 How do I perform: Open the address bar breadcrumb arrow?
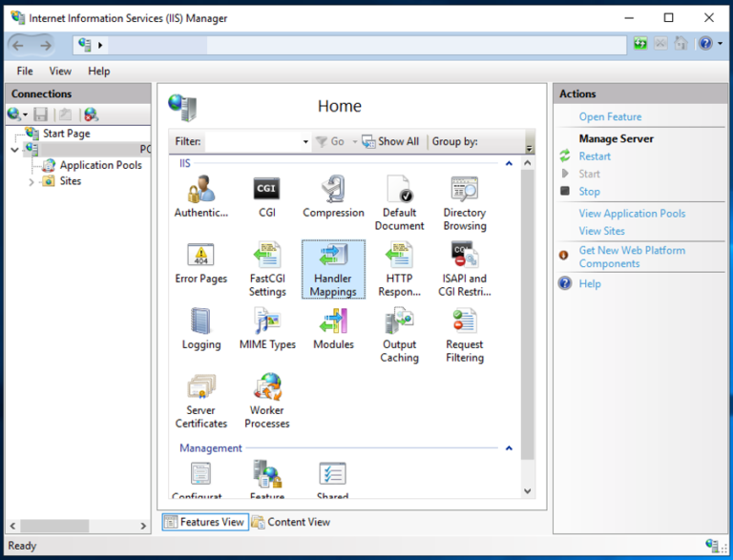pos(100,46)
